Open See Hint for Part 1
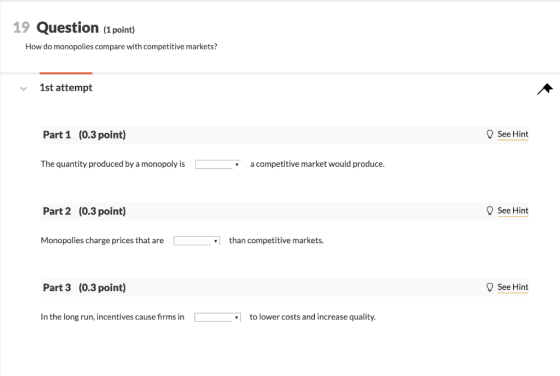The width and height of the screenshot is (560, 376). pos(512,134)
